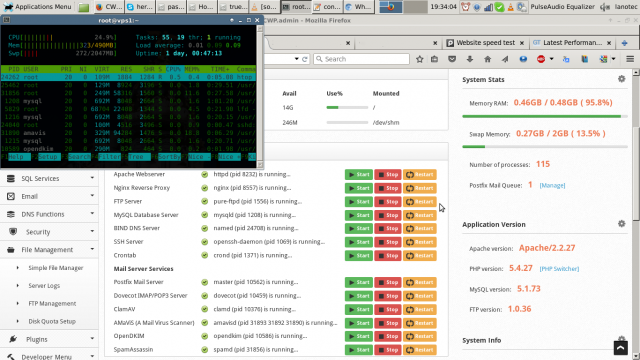Click the SQL Services database icon
This screenshot has height=360, width=640.
pos(11,178)
